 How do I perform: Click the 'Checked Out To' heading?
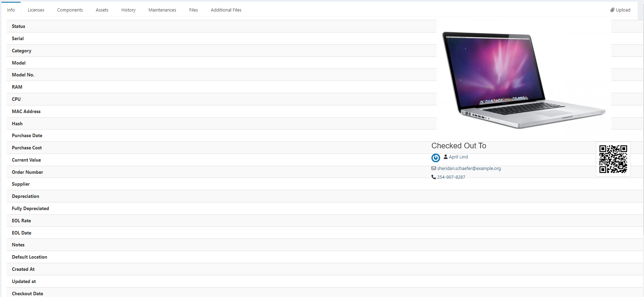[459, 146]
